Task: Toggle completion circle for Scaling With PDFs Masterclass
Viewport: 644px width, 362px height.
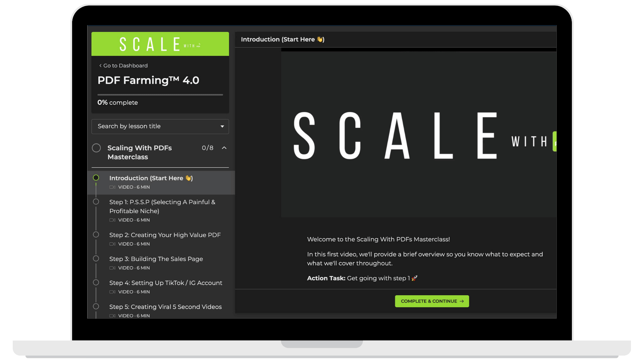Action: tap(96, 148)
